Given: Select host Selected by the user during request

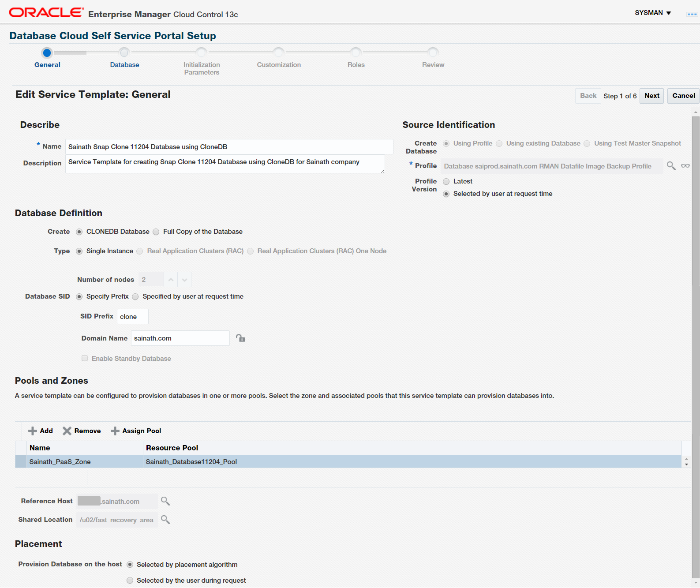Looking at the screenshot, I should click(130, 581).
